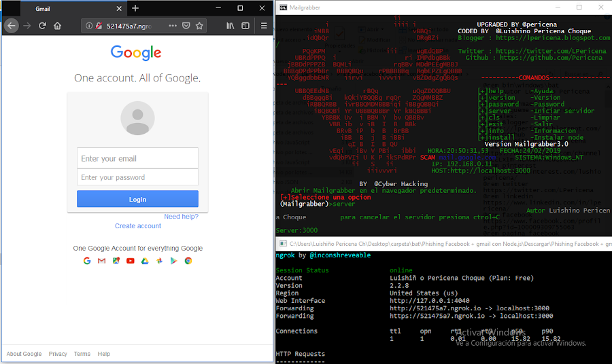Image resolution: width=612 pixels, height=364 pixels.
Task: Open the Create account link
Action: pyautogui.click(x=138, y=225)
